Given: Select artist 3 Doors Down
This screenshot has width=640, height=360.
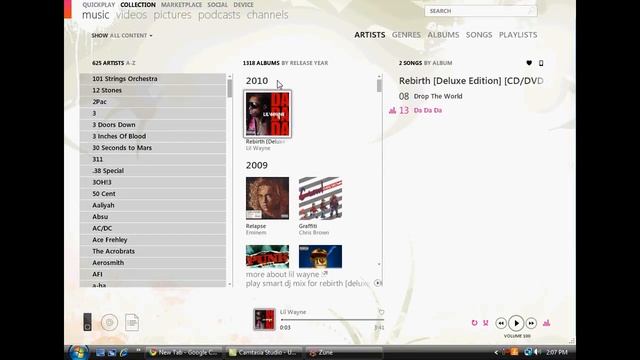Looking at the screenshot, I should pos(153,125).
